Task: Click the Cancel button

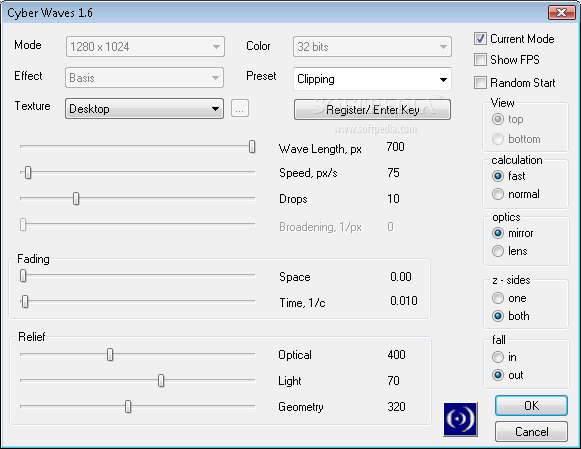Action: point(531,432)
